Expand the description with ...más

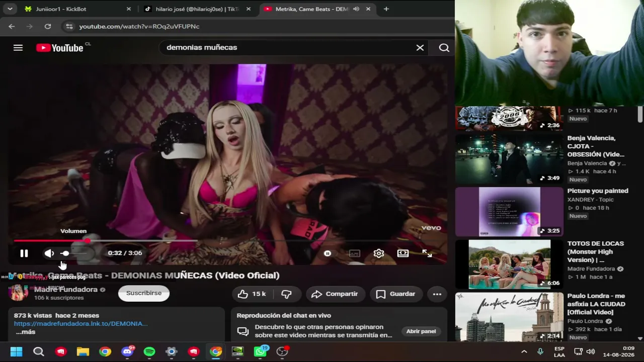[x=26, y=332]
